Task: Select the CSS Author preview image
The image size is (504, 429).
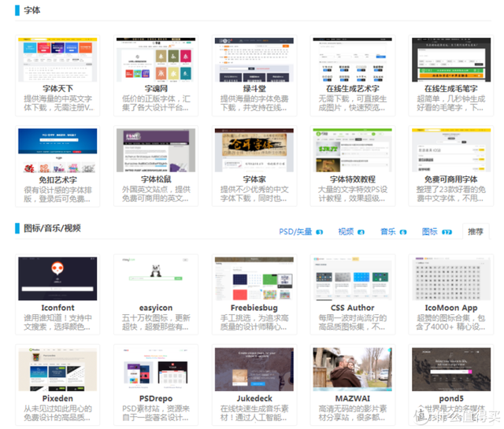Action: [353, 278]
